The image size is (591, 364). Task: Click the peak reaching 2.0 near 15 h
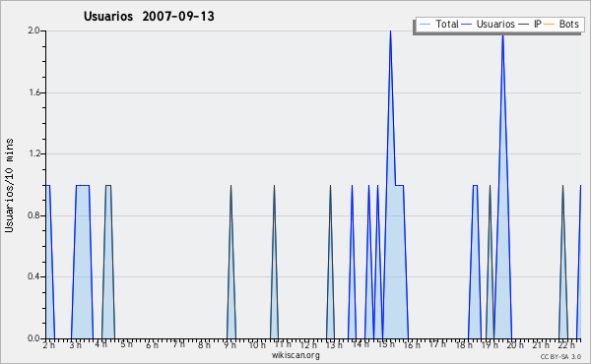pyautogui.click(x=390, y=32)
